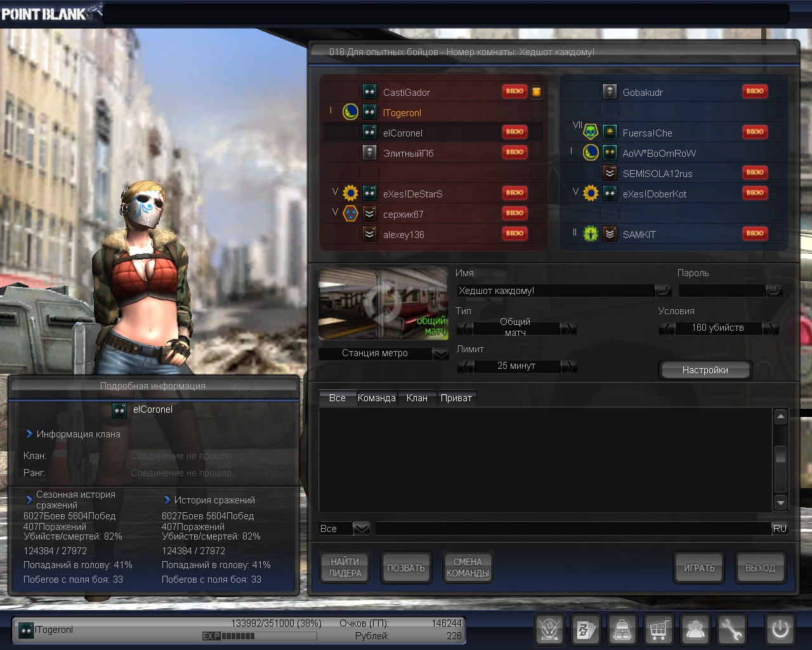Open the Настройки room settings button
812x650 pixels.
pos(705,370)
